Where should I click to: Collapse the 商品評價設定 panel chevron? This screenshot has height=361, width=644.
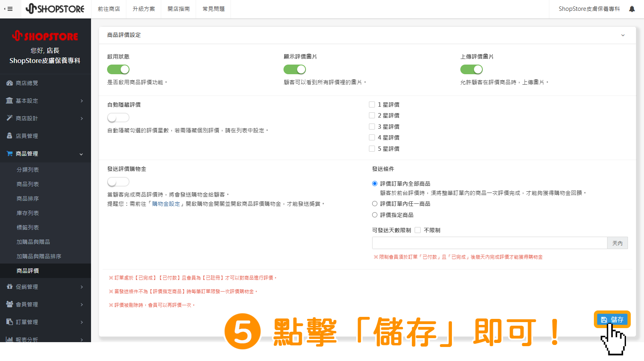click(x=623, y=35)
